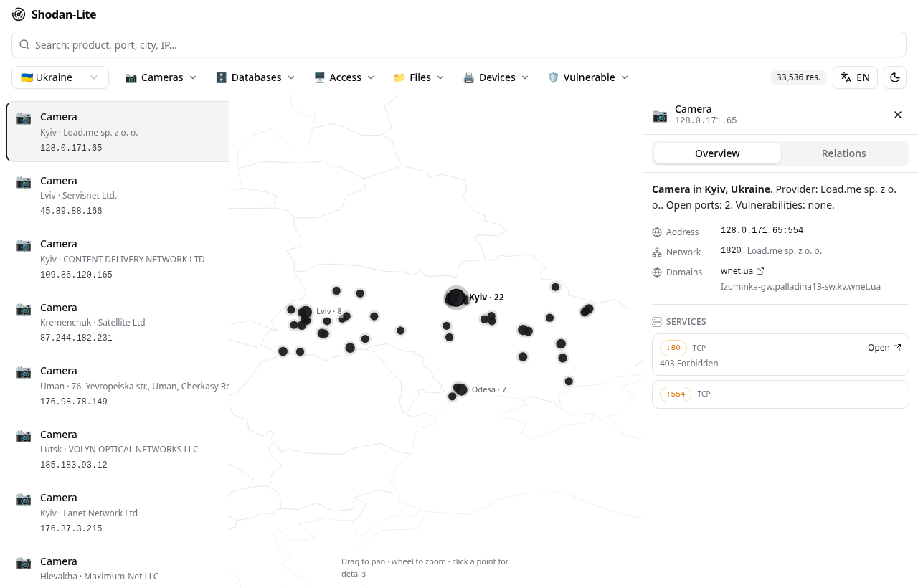This screenshot has width=918, height=588.
Task: Change language with the EN button
Action: click(x=855, y=77)
